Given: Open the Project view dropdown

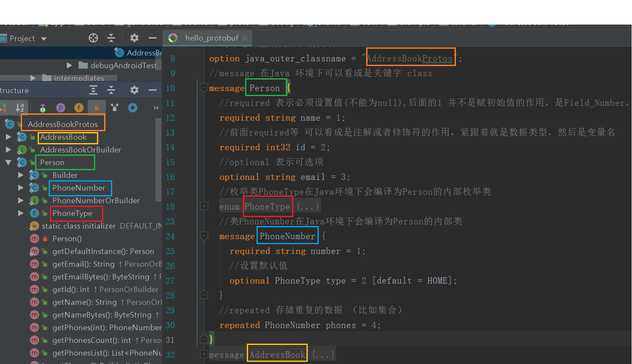Looking at the screenshot, I should click(44, 39).
